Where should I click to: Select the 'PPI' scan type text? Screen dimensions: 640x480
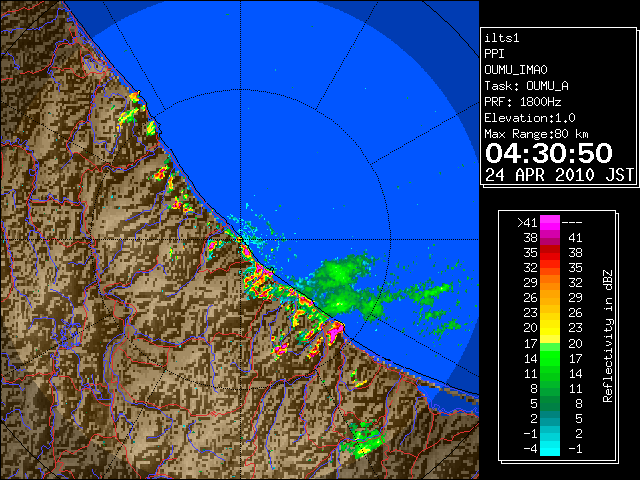tap(494, 54)
